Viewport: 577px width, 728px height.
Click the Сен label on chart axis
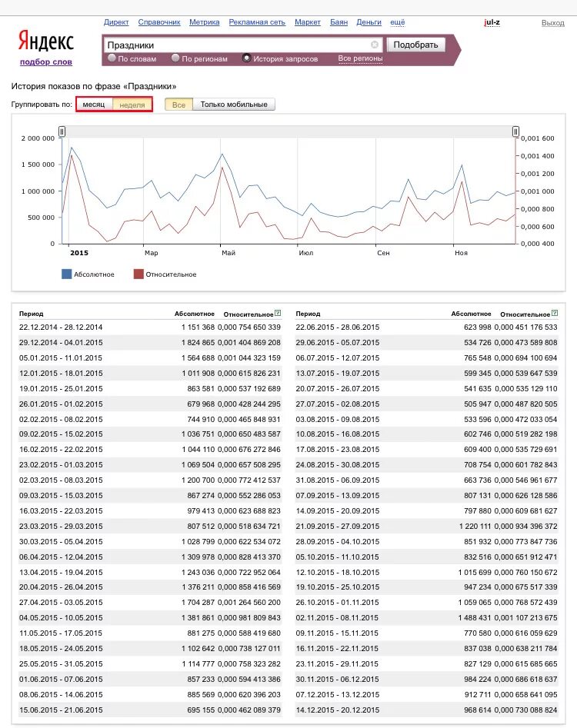[383, 253]
